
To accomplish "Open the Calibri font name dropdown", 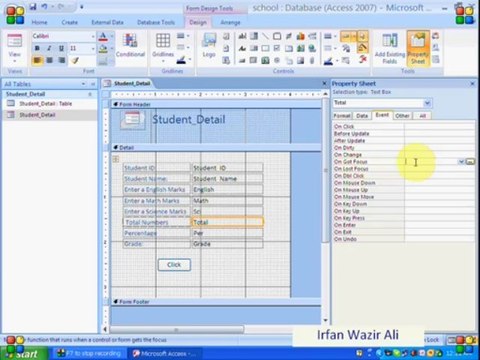I will [93, 36].
